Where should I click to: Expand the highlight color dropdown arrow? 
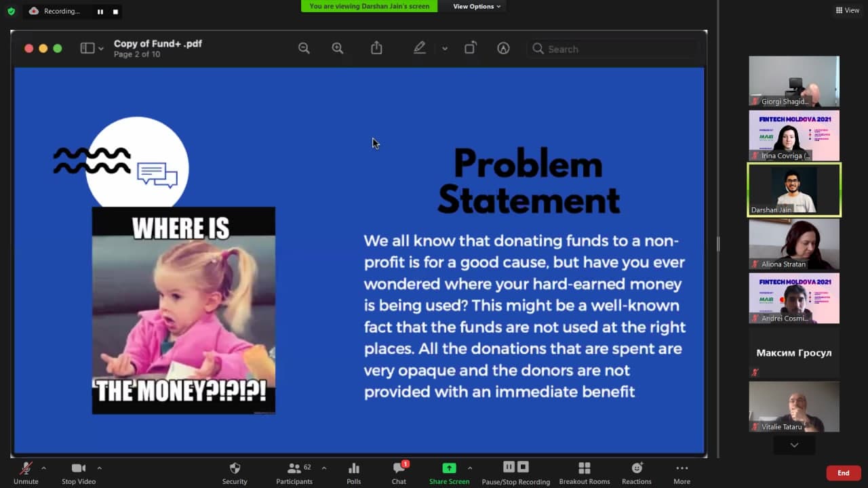tap(445, 49)
